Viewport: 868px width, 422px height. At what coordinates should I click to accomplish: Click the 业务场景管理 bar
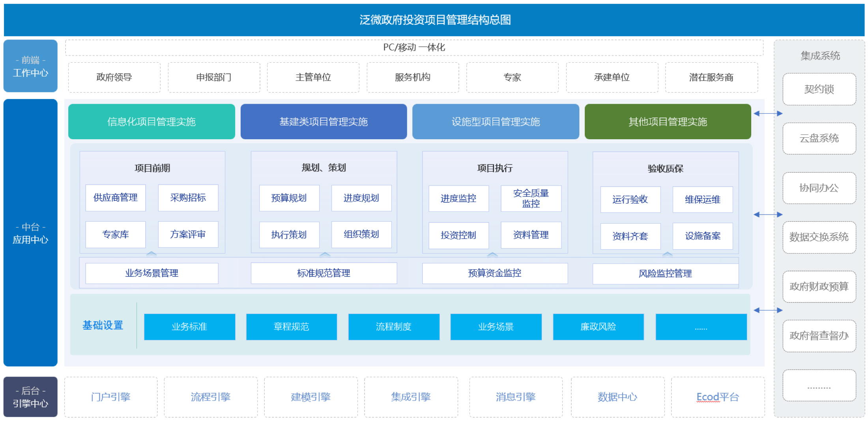coord(152,273)
